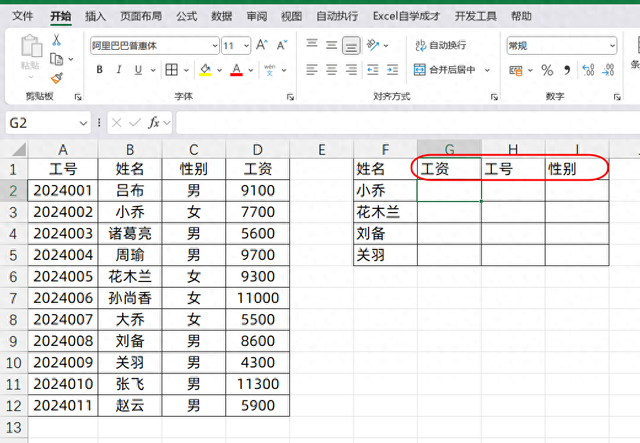Toggle bold formatting
The width and height of the screenshot is (640, 443).
point(99,70)
